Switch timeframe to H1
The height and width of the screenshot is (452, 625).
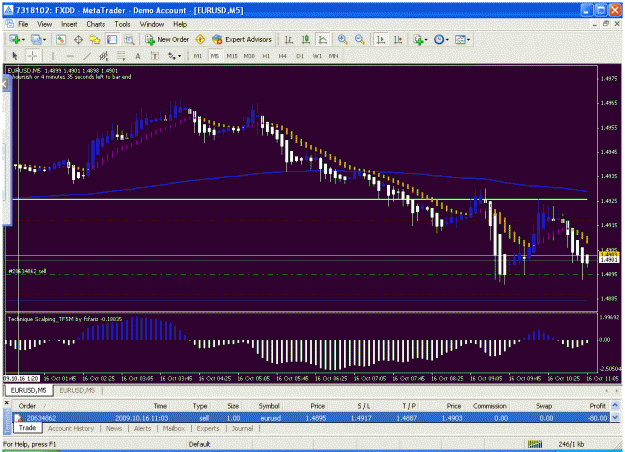(266, 56)
